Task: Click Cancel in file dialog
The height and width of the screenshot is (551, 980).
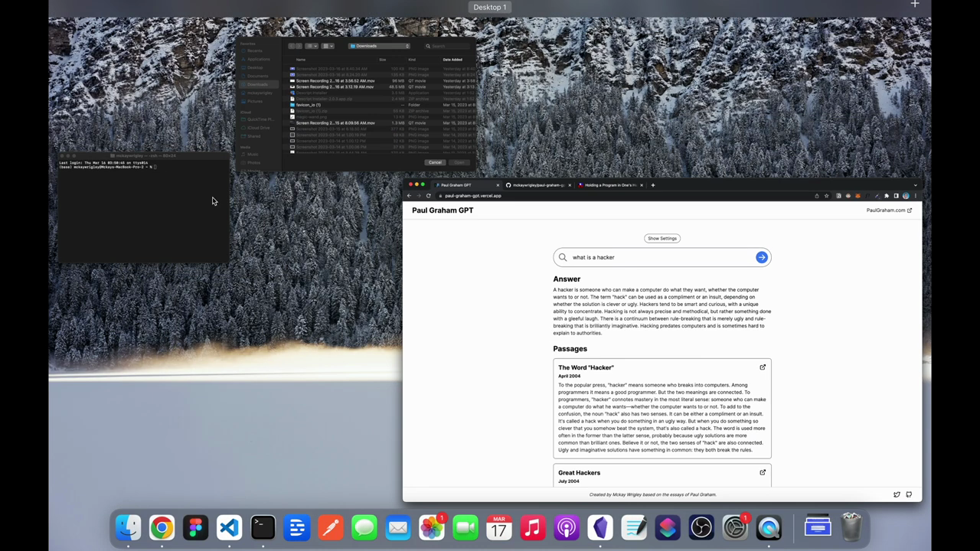Action: [435, 162]
